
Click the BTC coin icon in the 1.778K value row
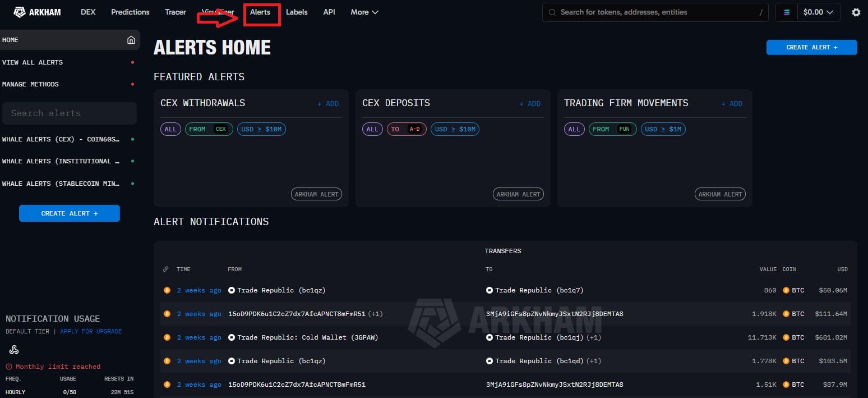pyautogui.click(x=786, y=361)
